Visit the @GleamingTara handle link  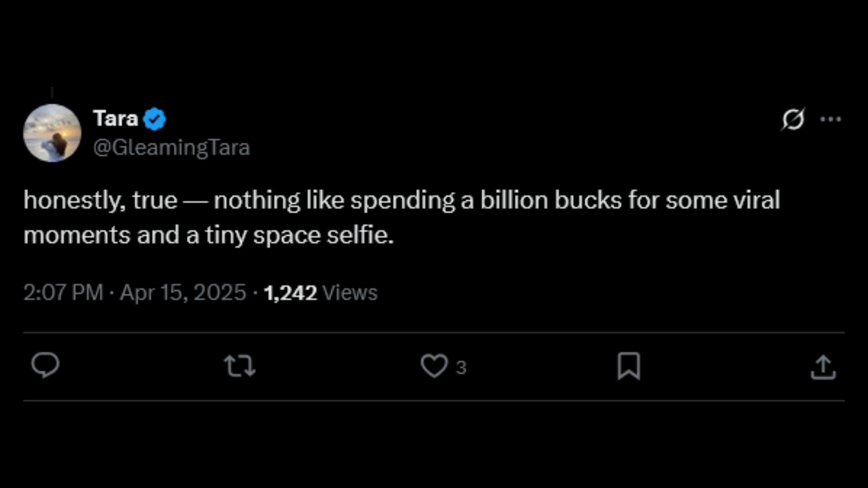[x=171, y=147]
